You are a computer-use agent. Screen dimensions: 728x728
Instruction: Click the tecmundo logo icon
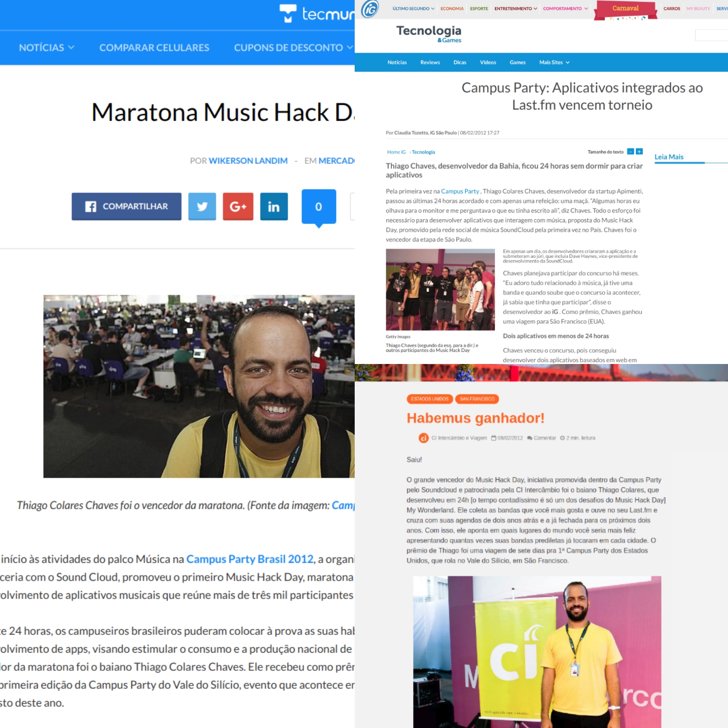(288, 13)
